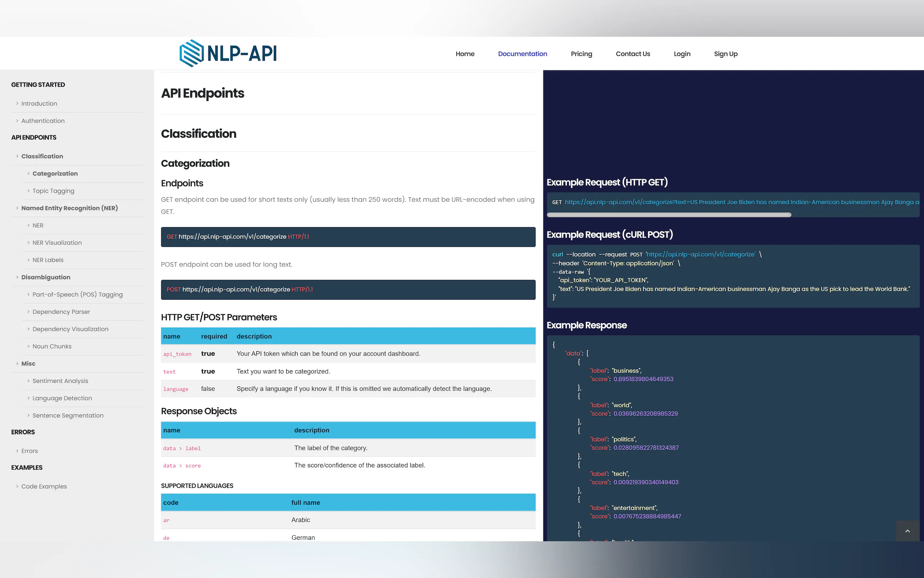Switch to the Pricing page
The image size is (924, 578).
[581, 54]
